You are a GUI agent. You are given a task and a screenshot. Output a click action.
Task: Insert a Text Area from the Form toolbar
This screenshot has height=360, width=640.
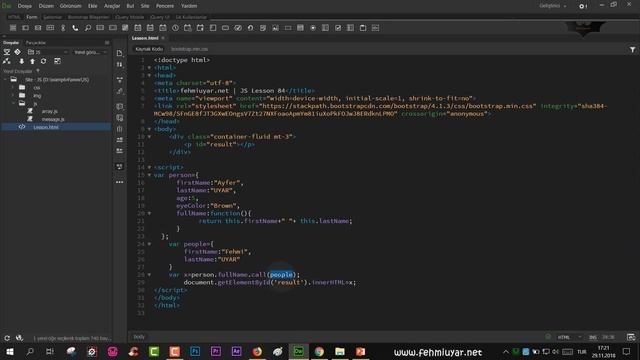click(213, 28)
